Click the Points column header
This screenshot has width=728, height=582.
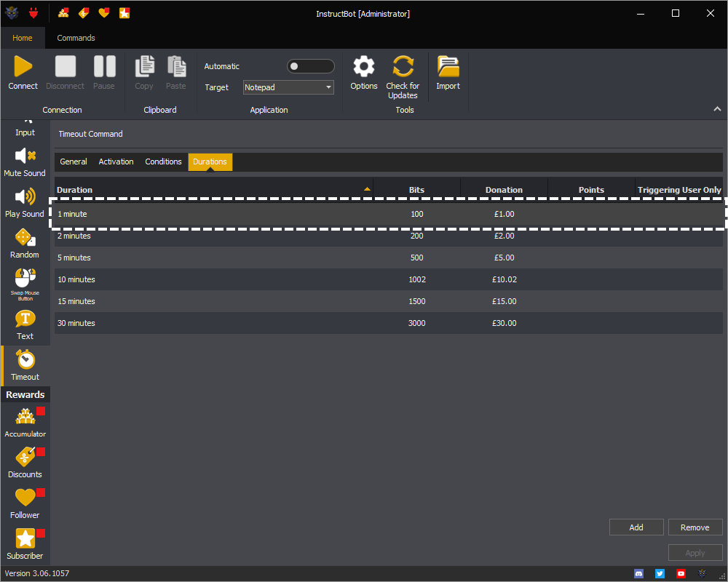(591, 190)
